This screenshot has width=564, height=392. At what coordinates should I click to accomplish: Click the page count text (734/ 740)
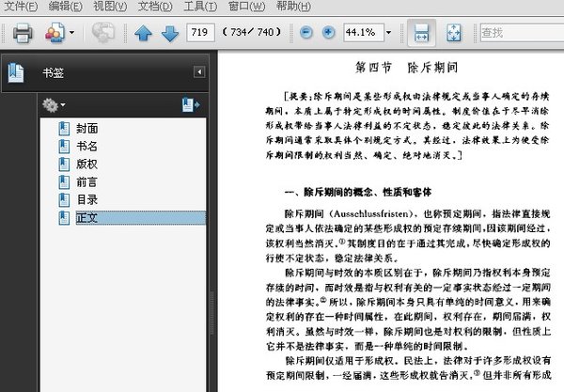pyautogui.click(x=251, y=32)
